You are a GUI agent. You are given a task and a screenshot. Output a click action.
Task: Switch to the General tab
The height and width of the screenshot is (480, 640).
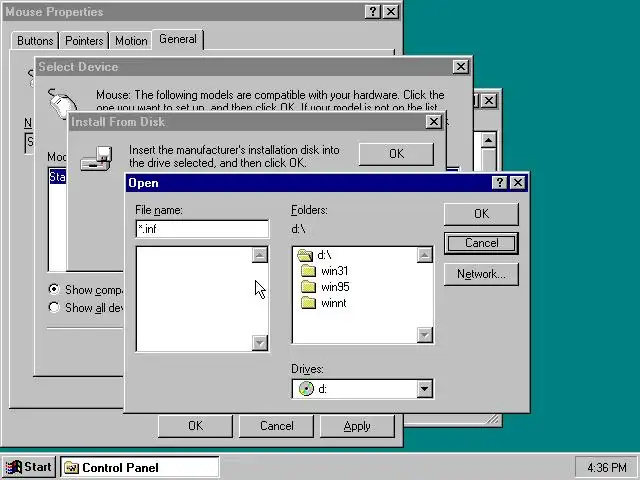(x=178, y=39)
